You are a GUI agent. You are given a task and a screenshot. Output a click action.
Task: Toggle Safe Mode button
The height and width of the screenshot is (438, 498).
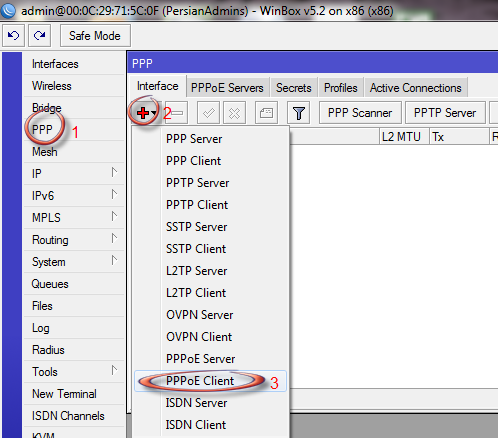95,36
